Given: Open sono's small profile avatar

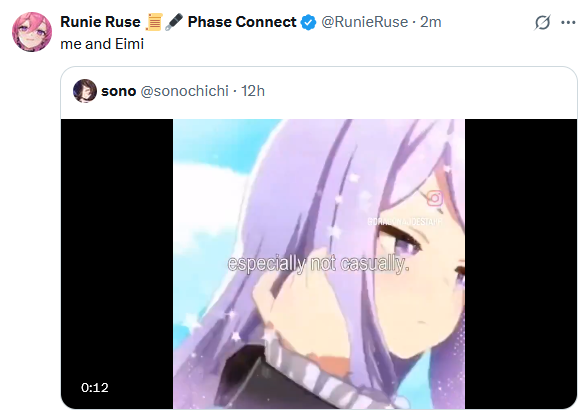Looking at the screenshot, I should click(85, 91).
